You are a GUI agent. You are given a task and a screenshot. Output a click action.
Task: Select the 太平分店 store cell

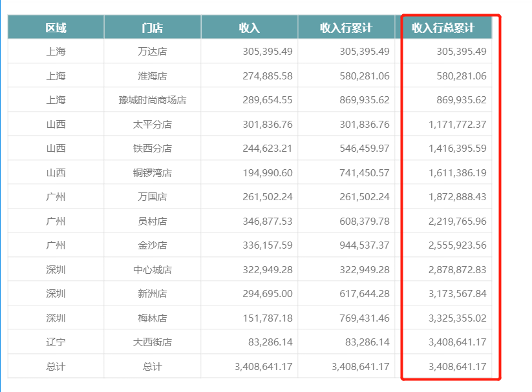pos(153,124)
